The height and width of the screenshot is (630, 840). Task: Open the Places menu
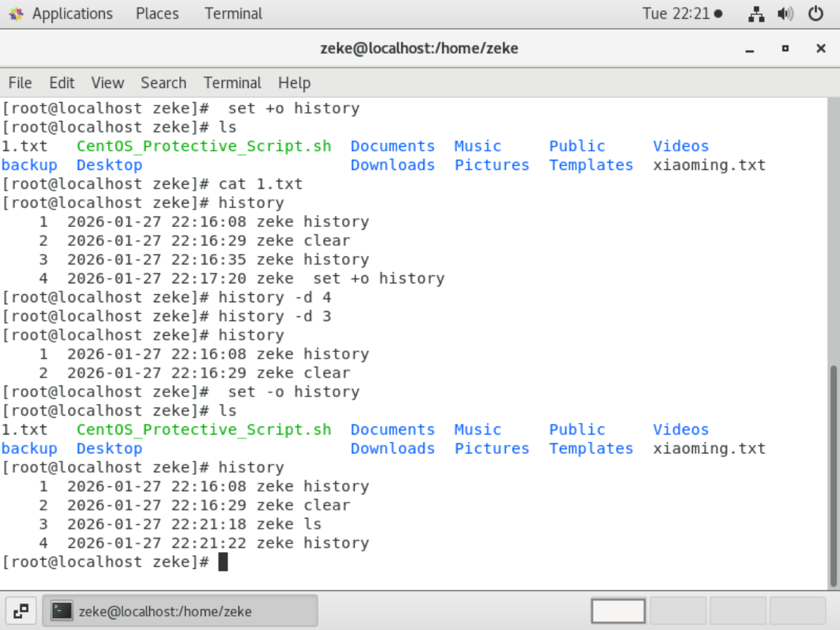pos(157,13)
